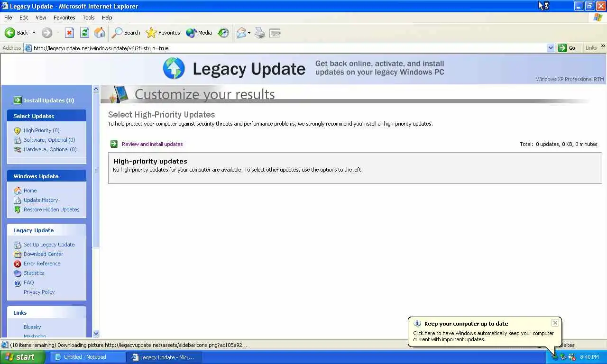The image size is (607, 364).
Task: Click Legacy Update taskbar button
Action: point(164,357)
